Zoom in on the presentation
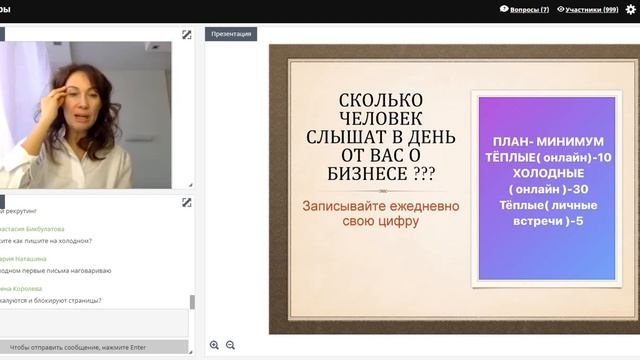Image resolution: width=640 pixels, height=360 pixels. click(x=214, y=345)
